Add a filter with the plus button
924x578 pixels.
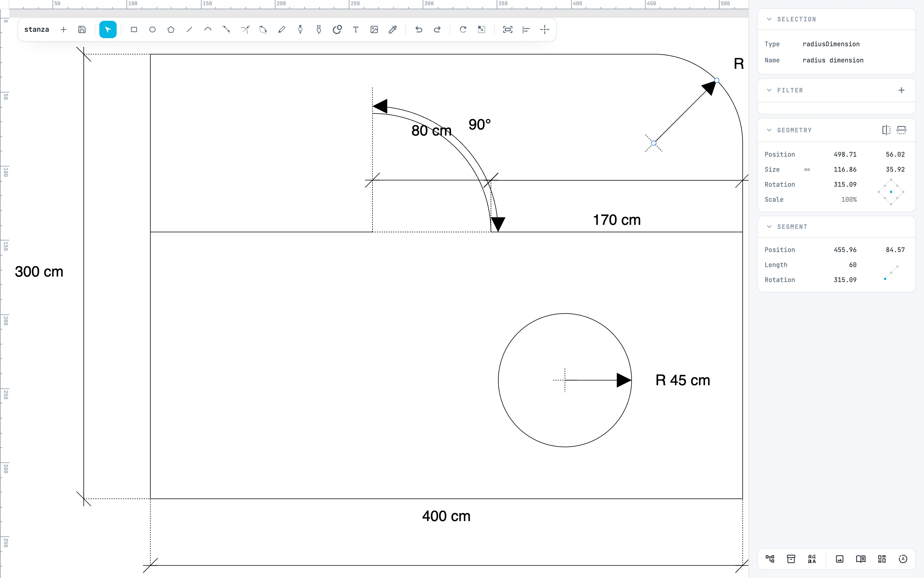coord(901,90)
